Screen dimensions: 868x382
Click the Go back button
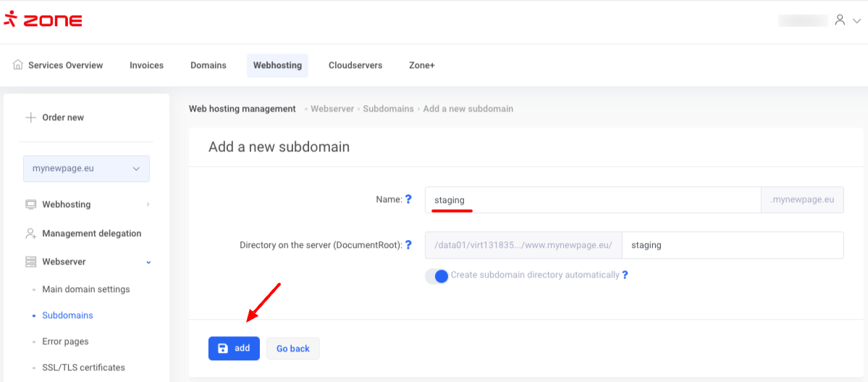point(292,349)
